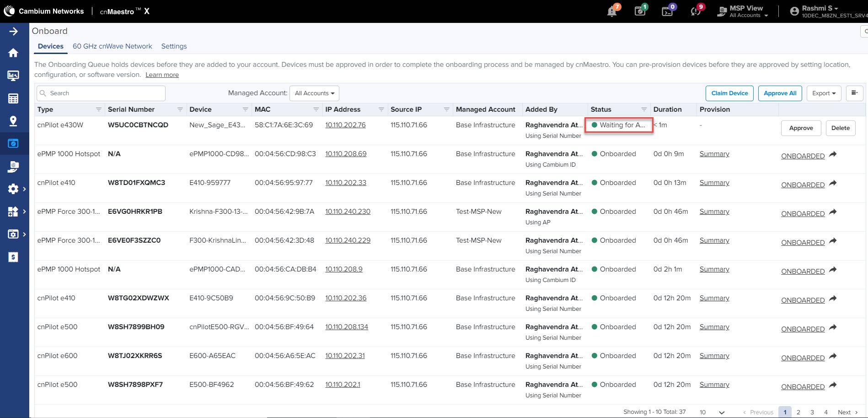
Task: Open the billing dollar sidebar icon
Action: coord(13,257)
